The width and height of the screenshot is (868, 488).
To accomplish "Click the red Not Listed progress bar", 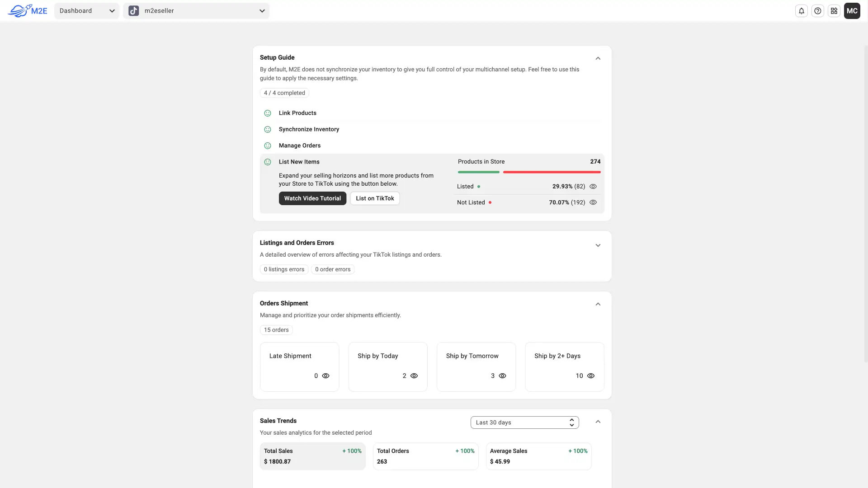I will (552, 172).
